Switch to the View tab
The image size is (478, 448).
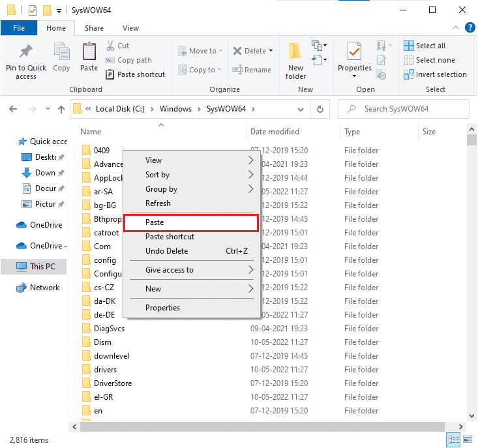(x=130, y=28)
